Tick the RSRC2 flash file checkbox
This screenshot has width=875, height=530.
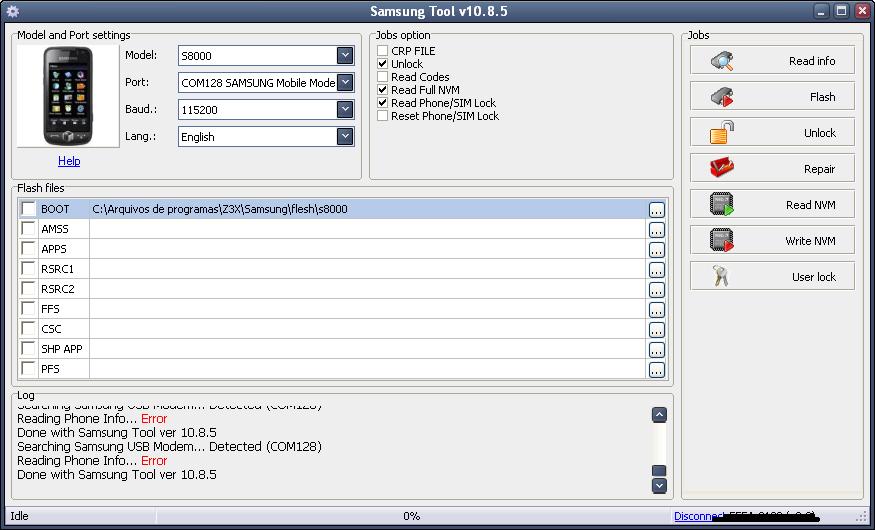point(28,288)
